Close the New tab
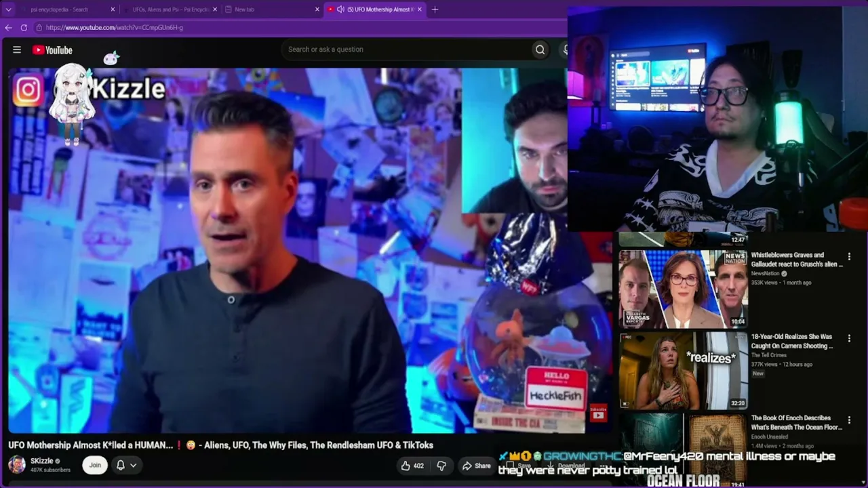 pos(317,9)
